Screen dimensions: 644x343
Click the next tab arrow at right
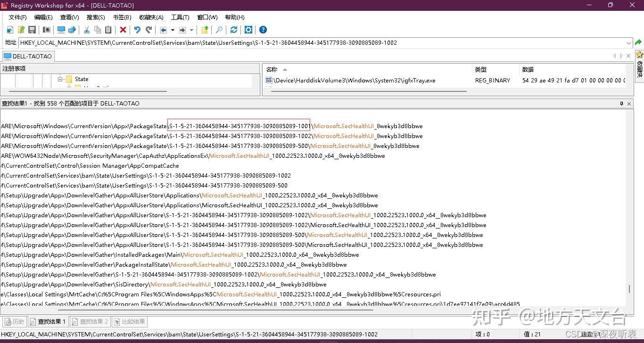coord(621,56)
